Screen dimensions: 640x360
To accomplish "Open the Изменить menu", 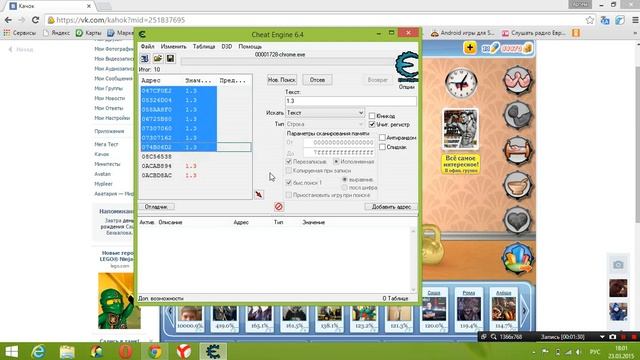I will (x=173, y=47).
